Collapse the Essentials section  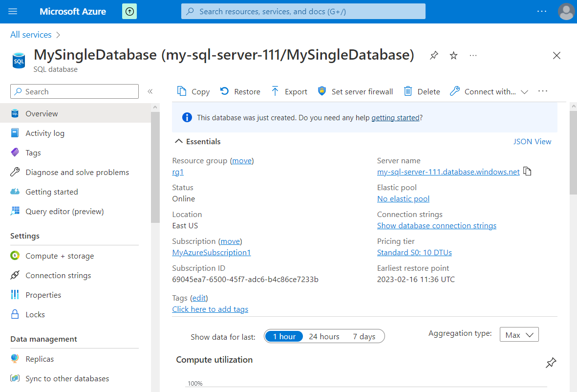178,141
